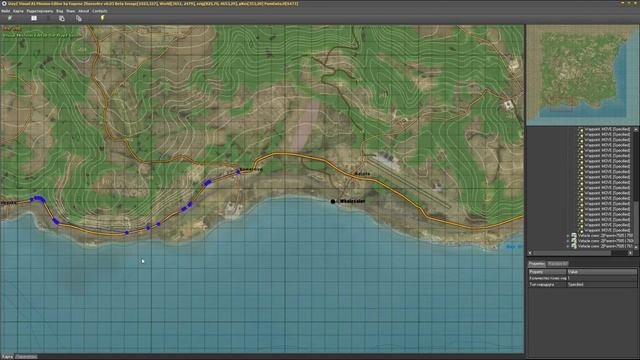640x360 pixels.
Task: Open the Contacts menu
Action: (100, 11)
